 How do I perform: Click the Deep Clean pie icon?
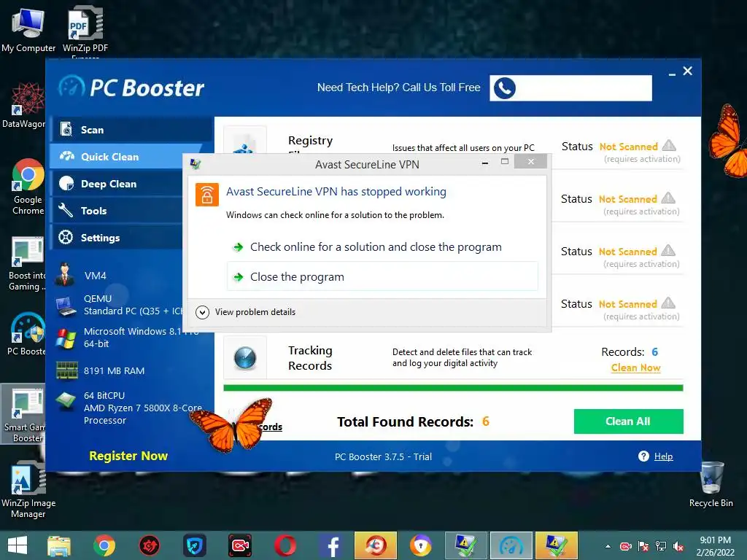pyautogui.click(x=66, y=183)
